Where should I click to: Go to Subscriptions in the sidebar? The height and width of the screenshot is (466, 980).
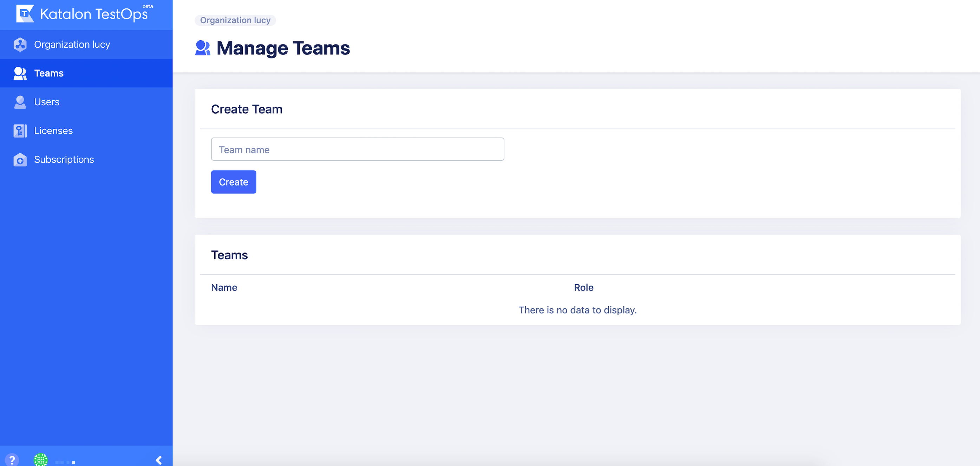(64, 160)
